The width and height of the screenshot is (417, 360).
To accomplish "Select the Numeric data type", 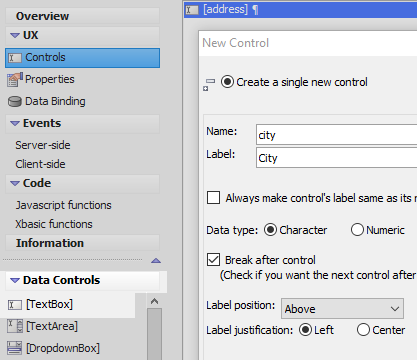I will pyautogui.click(x=357, y=230).
